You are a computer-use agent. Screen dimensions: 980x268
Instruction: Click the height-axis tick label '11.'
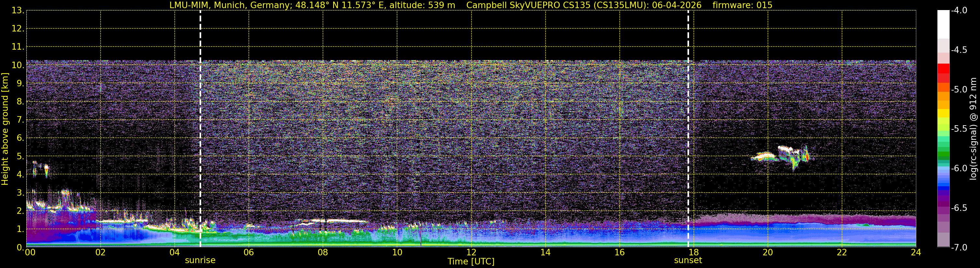click(x=18, y=47)
